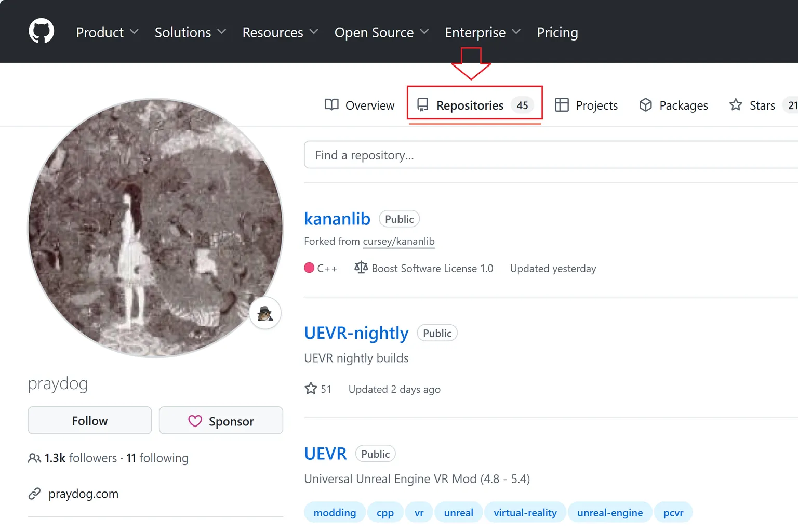This screenshot has height=532, width=798.
Task: Open the Open Source dropdown menu
Action: click(x=381, y=32)
